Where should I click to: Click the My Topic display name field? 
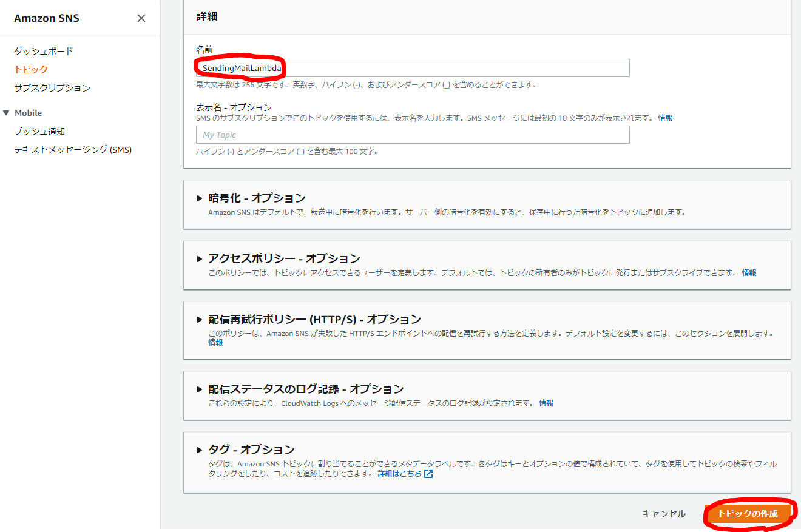[x=413, y=134]
